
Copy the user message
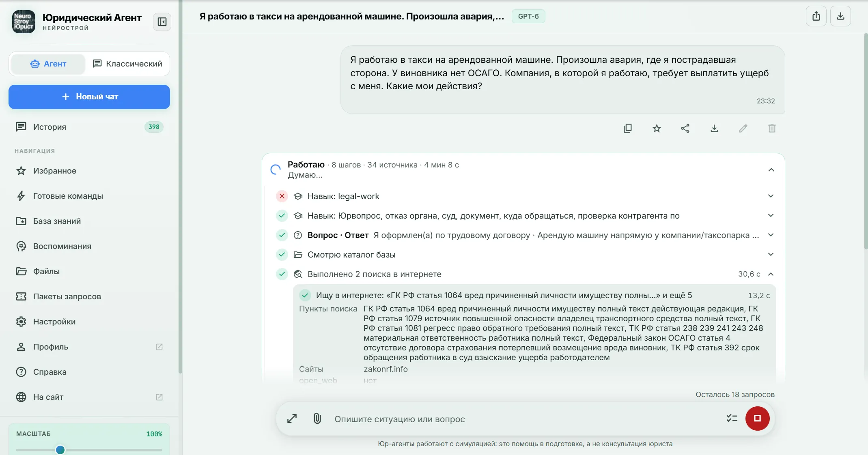coord(628,129)
